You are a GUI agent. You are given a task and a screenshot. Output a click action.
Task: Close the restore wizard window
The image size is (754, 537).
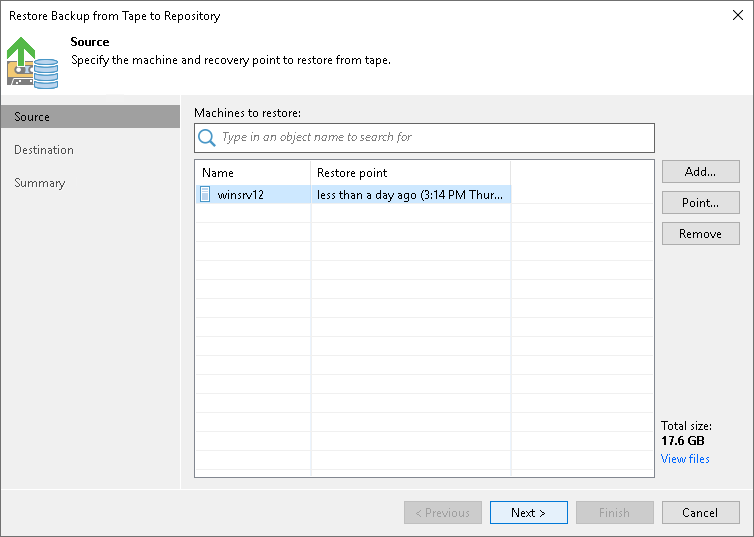[x=738, y=15]
